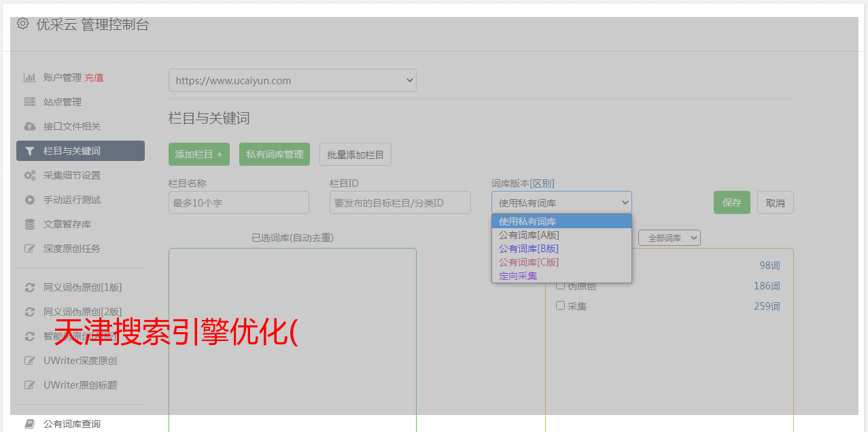The height and width of the screenshot is (432, 868).
Task: Open UWriter深度原创 in sidebar
Action: [x=80, y=361]
